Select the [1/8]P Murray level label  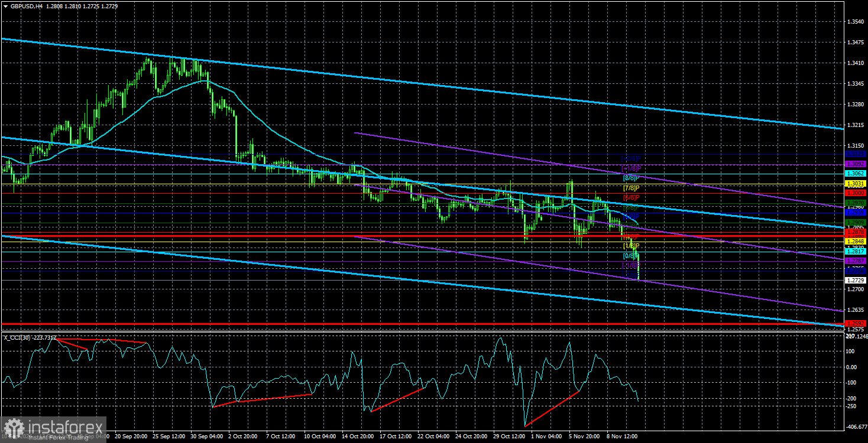[x=632, y=246]
